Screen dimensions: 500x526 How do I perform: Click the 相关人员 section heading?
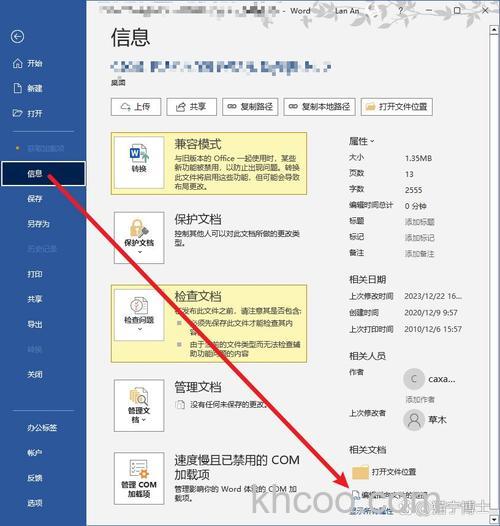click(x=367, y=356)
